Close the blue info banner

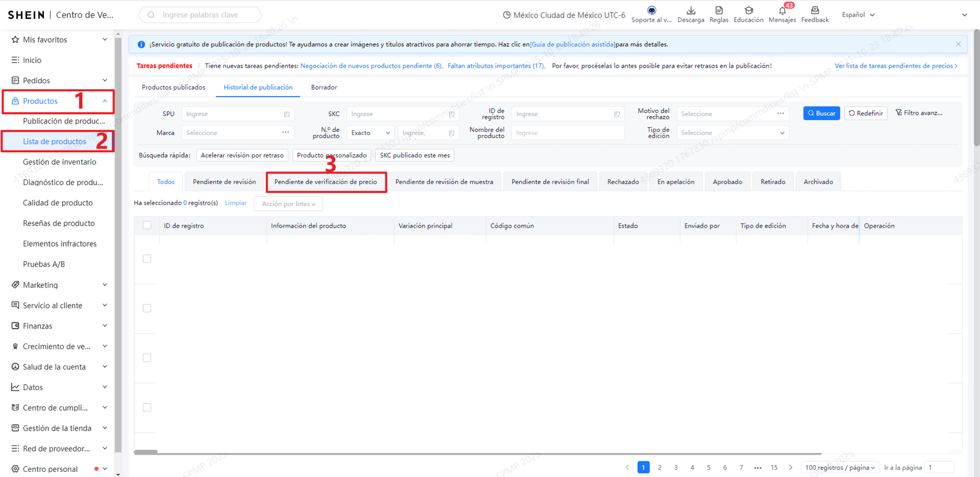(958, 44)
